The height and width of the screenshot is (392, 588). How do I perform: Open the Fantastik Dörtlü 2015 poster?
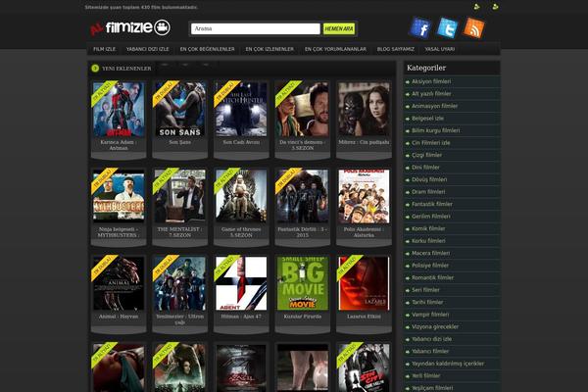303,196
